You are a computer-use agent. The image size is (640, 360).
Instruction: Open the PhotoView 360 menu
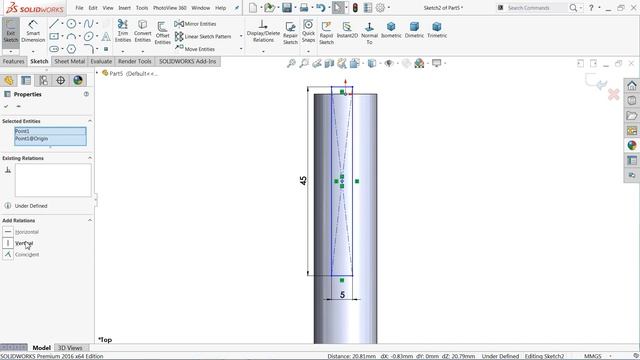click(169, 8)
